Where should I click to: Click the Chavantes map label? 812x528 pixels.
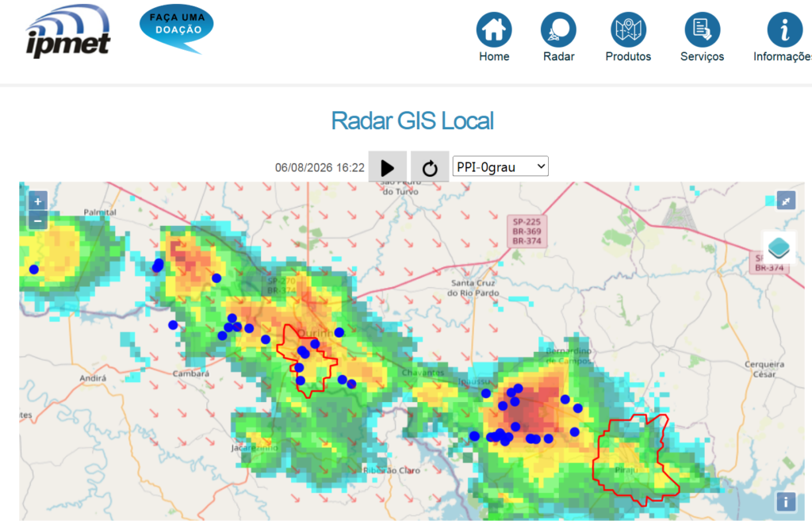coord(423,373)
